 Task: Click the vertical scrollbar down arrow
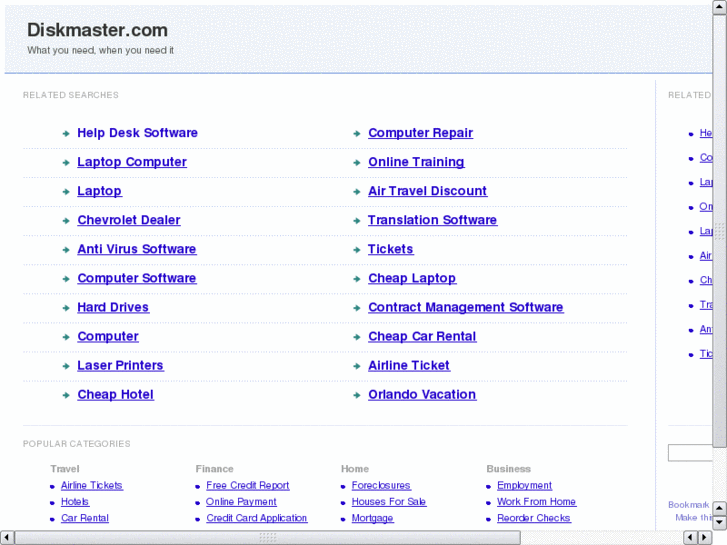720,523
